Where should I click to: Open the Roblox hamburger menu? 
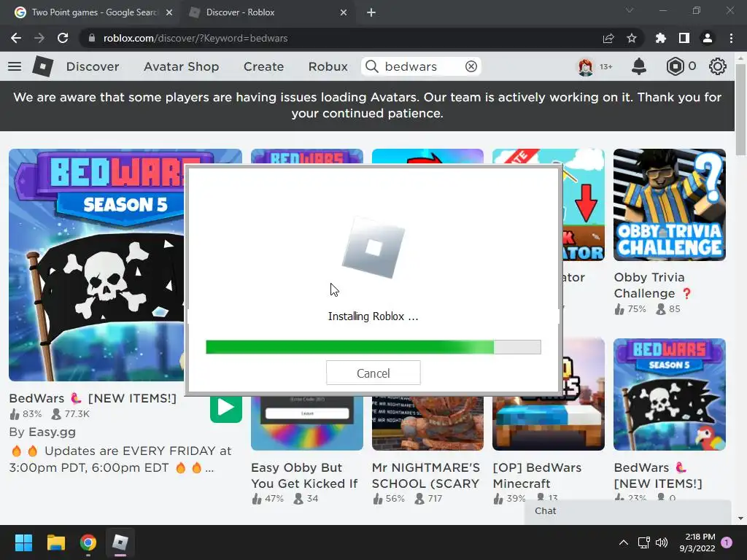coord(15,66)
